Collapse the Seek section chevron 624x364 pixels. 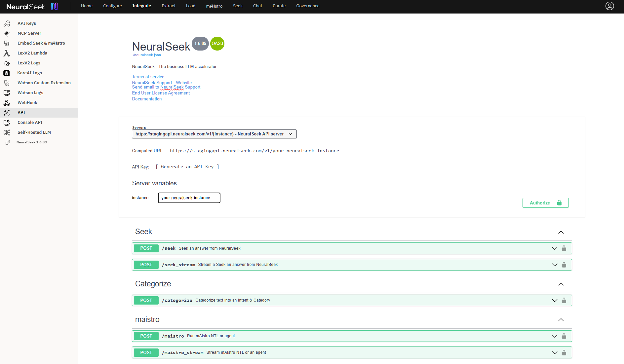click(x=561, y=232)
